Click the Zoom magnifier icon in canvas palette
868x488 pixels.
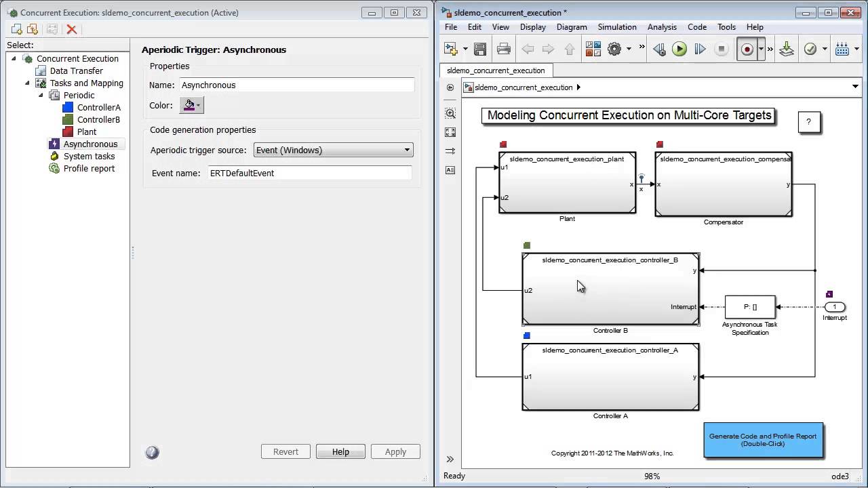[450, 113]
